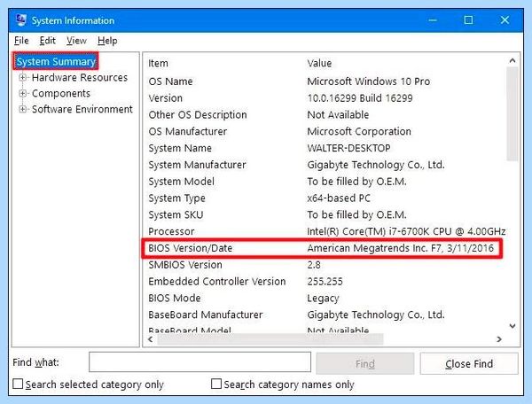The height and width of the screenshot is (404, 532).
Task: Click the value x64-based PC
Action: tap(339, 198)
